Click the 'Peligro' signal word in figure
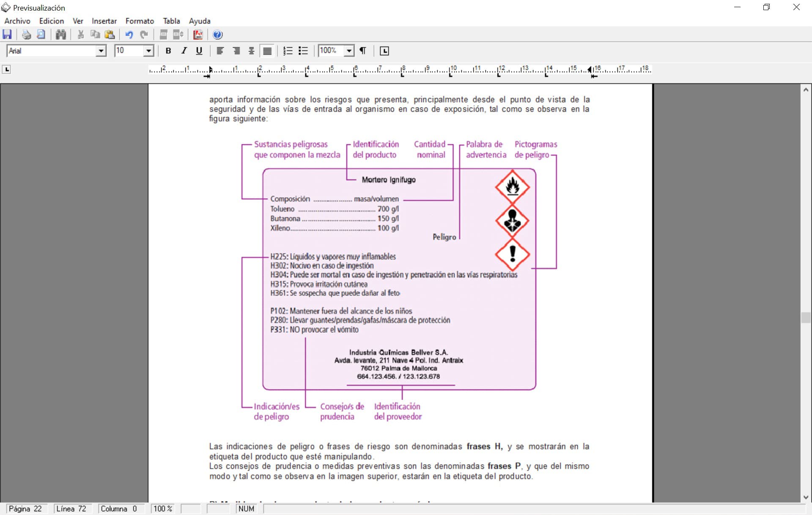 click(x=444, y=237)
